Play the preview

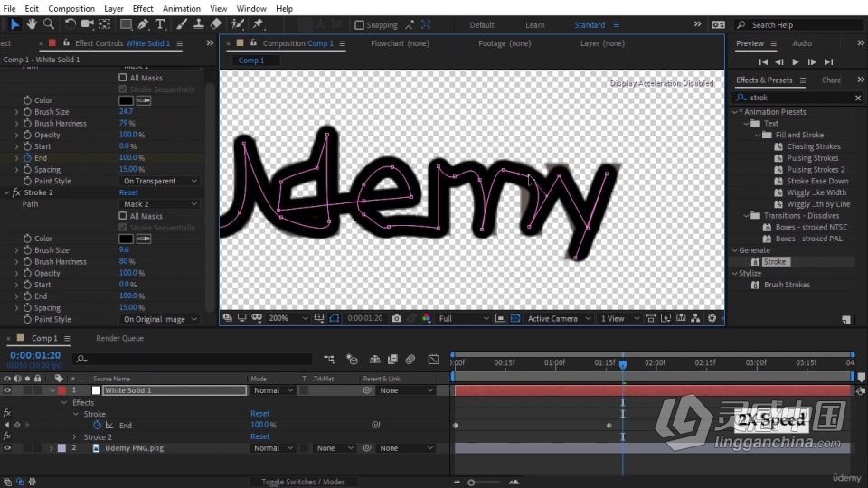tap(796, 62)
